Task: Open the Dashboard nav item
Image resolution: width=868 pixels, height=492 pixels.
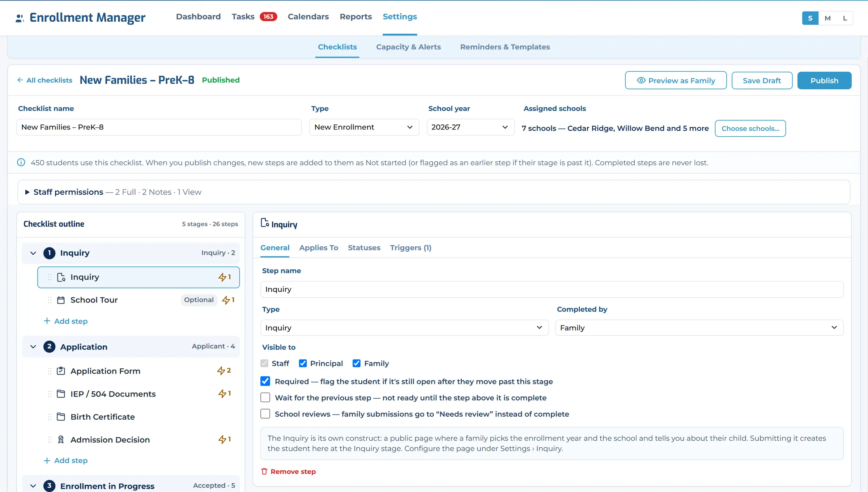Action: [x=198, y=17]
